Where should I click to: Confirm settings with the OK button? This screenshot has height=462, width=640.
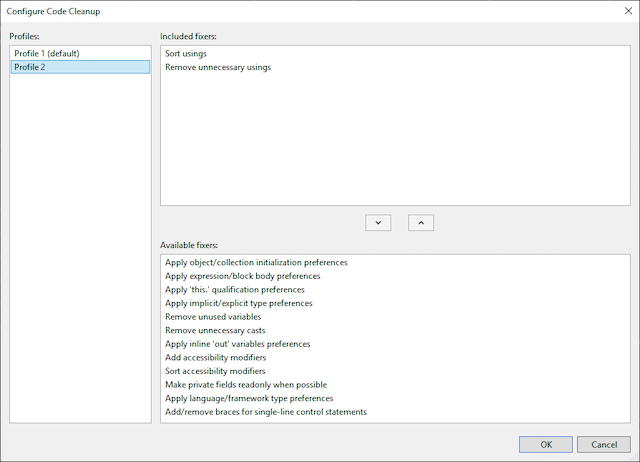point(546,444)
